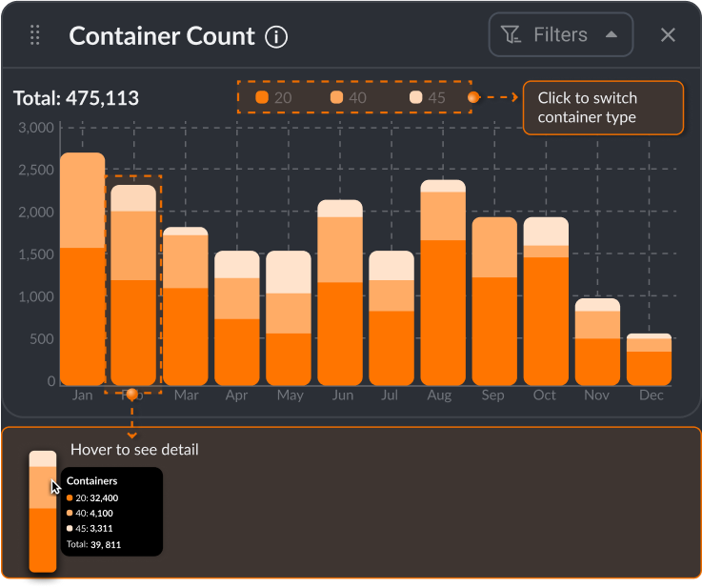Viewport: 702px width, 588px height.
Task: Click the orange swatch for 20 in tooltip
Action: click(x=70, y=497)
